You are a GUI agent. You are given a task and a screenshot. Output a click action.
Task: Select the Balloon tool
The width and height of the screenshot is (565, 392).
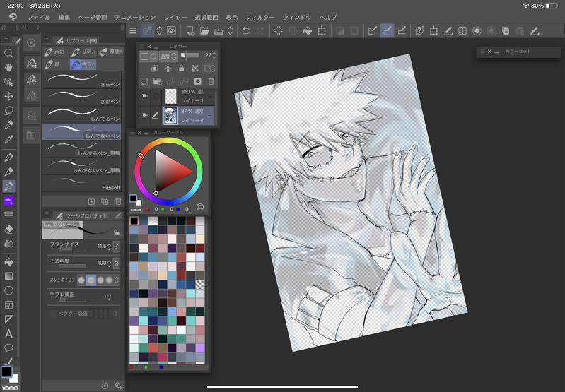(8, 348)
